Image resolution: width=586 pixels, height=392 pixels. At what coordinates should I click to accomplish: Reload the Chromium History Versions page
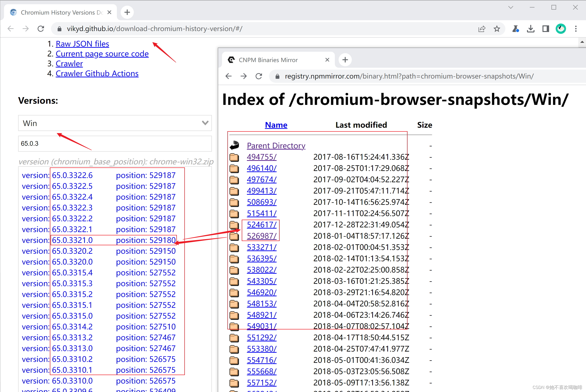point(41,28)
